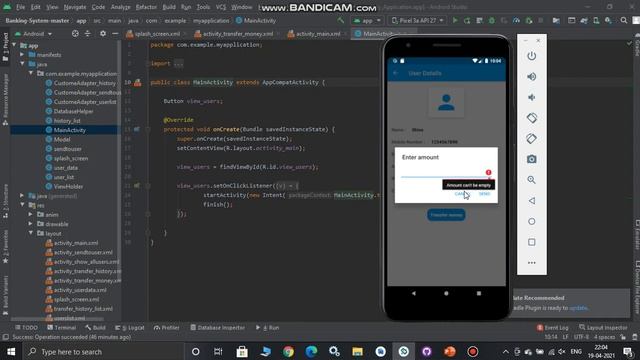Rotate the emulator left
Image resolution: width=640 pixels, height=360 pixels.
pos(531,118)
